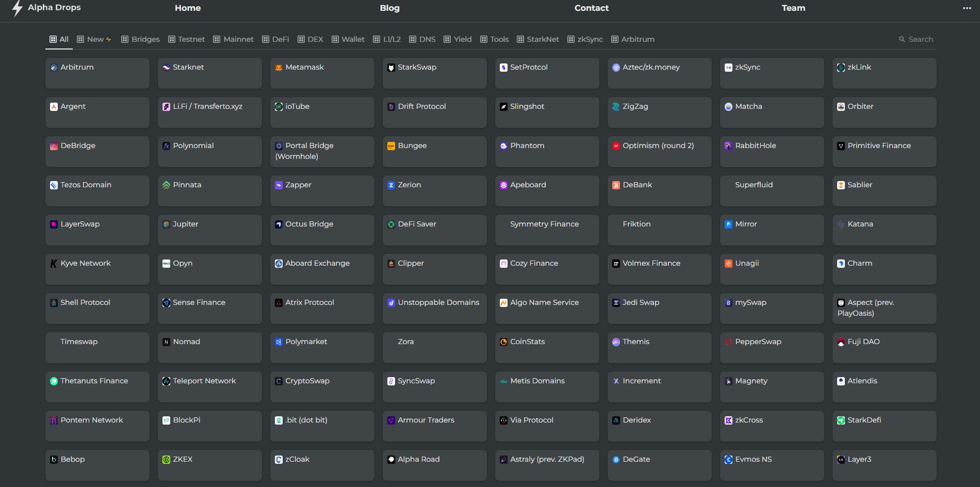Click the Astraly (prev. ZKPad) title
The image size is (980, 487).
(547, 460)
